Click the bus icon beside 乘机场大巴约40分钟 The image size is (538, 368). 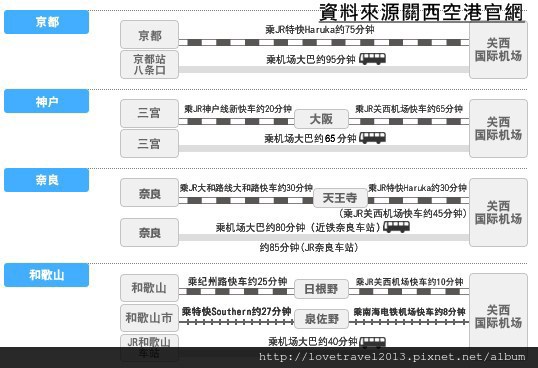(x=372, y=342)
